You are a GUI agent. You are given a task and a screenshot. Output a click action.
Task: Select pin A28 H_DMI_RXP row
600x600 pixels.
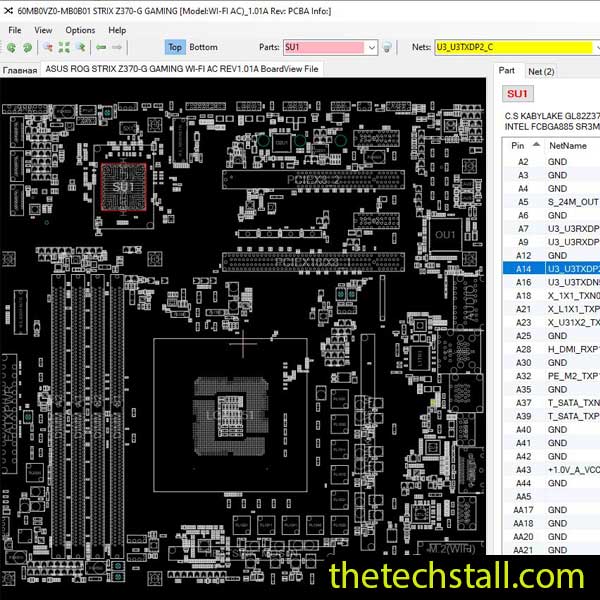pyautogui.click(x=551, y=349)
